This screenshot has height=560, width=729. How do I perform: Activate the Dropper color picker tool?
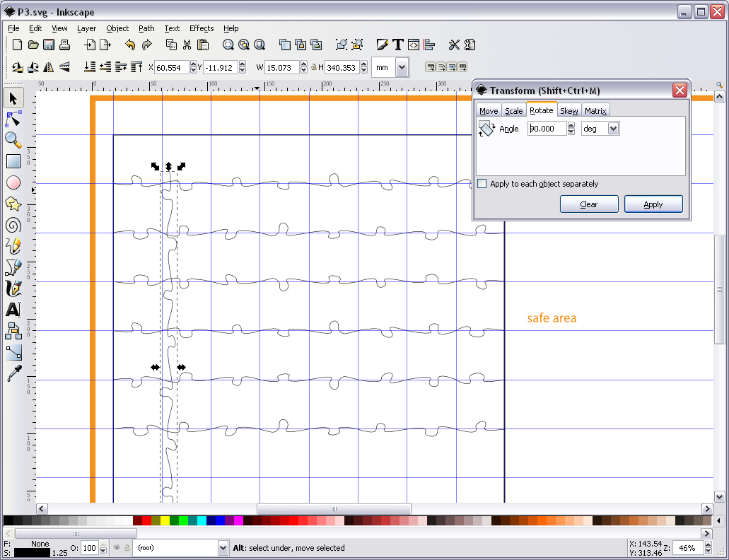coord(13,373)
